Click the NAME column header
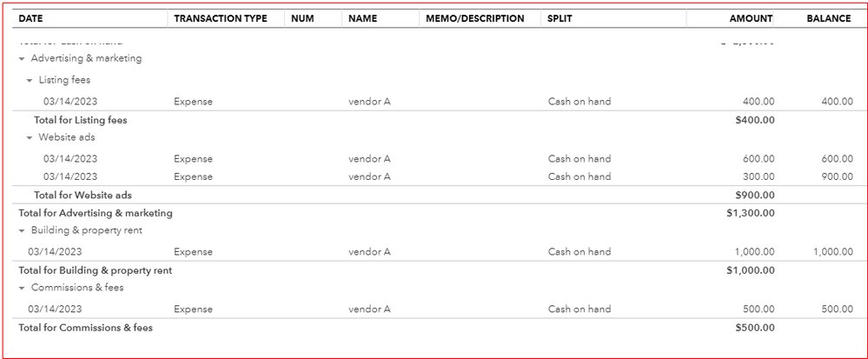Screen dimensions: 868x359 (362, 18)
